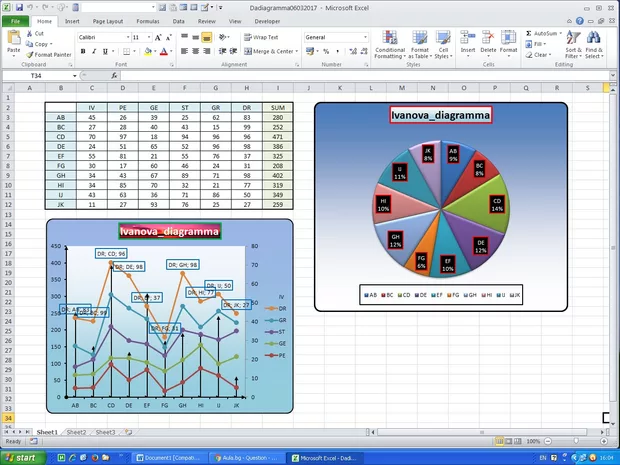Click the Clear button

tap(537, 55)
